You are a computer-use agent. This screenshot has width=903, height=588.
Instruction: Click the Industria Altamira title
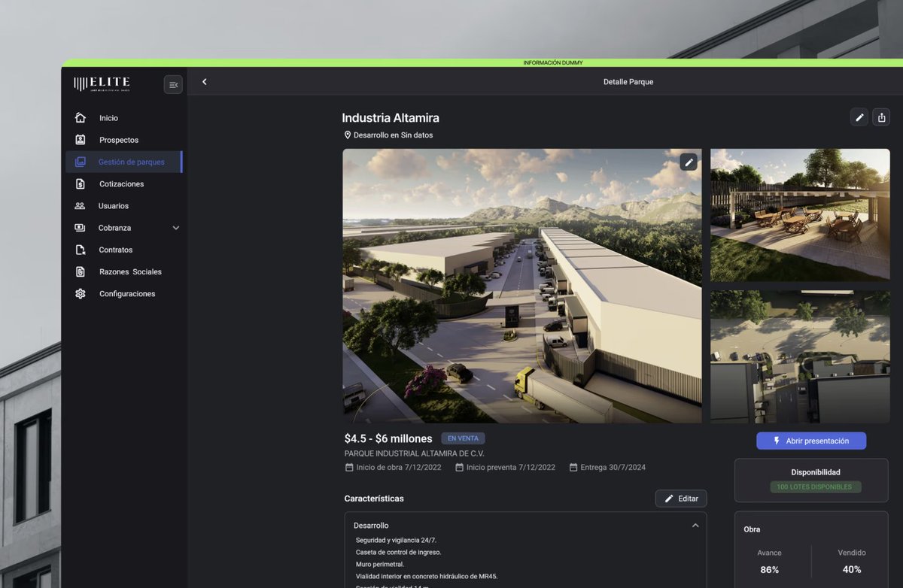pos(391,118)
